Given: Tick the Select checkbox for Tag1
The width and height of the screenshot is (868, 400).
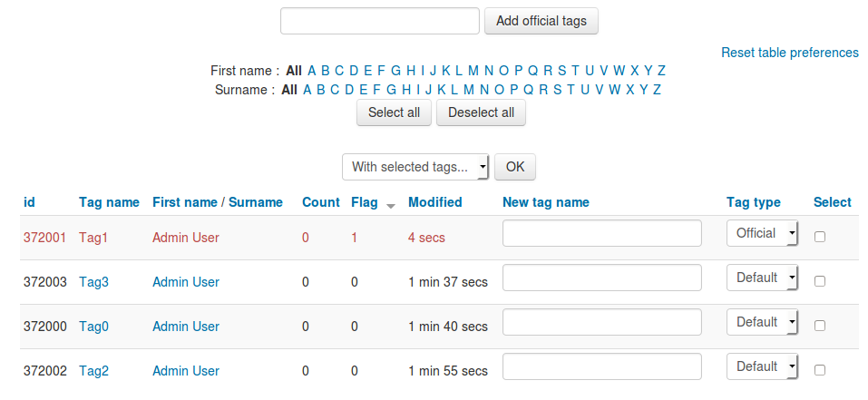Looking at the screenshot, I should tap(820, 237).
